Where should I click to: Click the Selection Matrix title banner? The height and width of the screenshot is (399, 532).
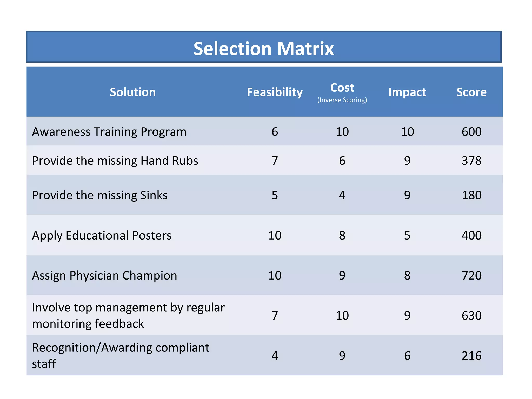[x=263, y=48]
